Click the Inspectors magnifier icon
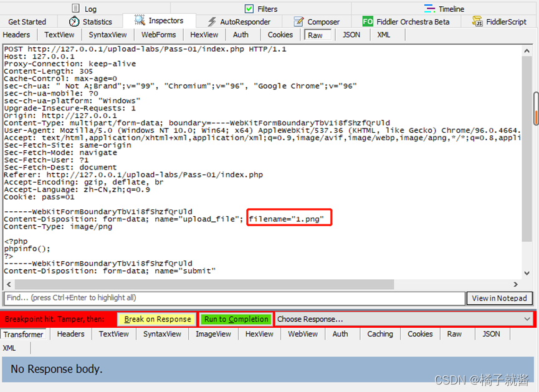539x392 pixels. [x=140, y=21]
